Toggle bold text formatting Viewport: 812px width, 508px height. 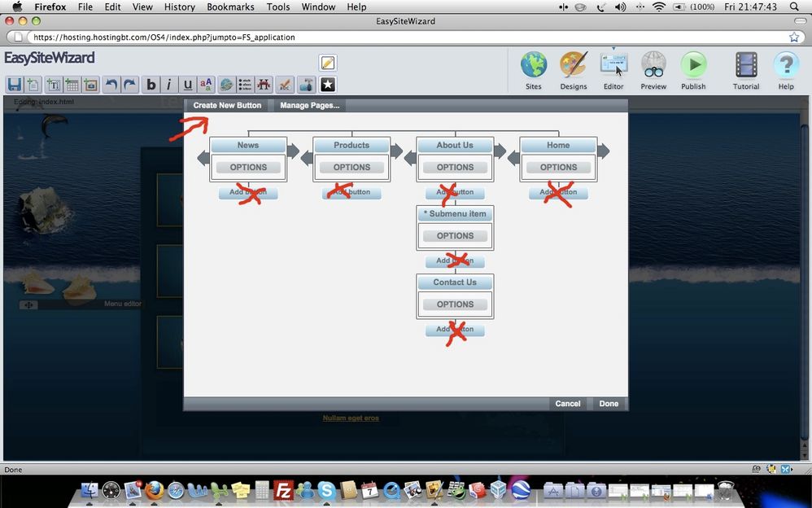tap(151, 85)
